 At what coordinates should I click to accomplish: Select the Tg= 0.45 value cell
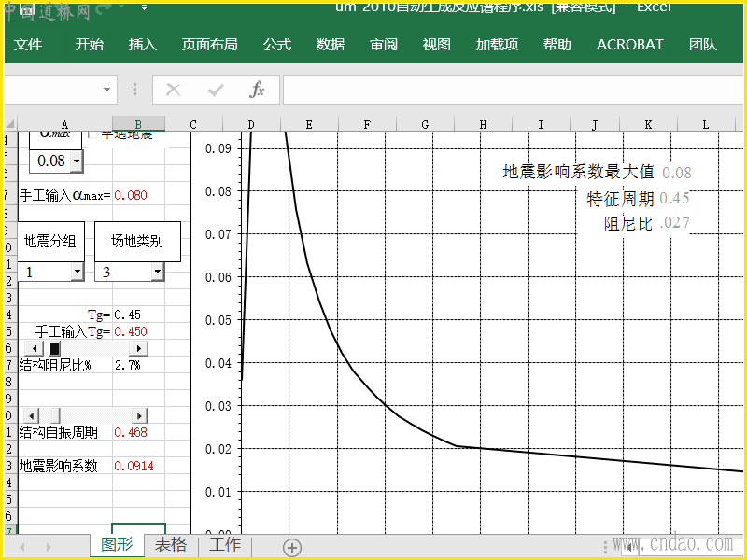(138, 315)
